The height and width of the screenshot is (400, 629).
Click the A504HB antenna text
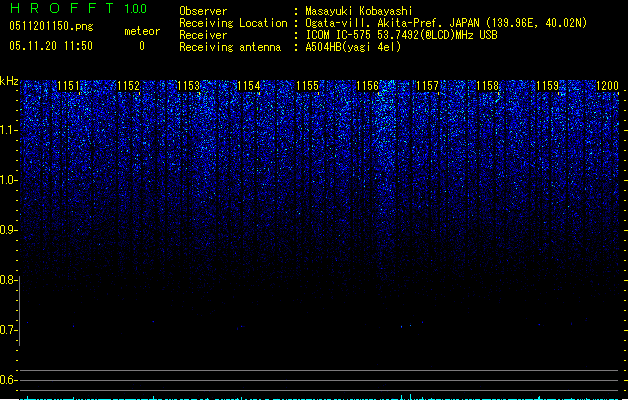(x=353, y=47)
